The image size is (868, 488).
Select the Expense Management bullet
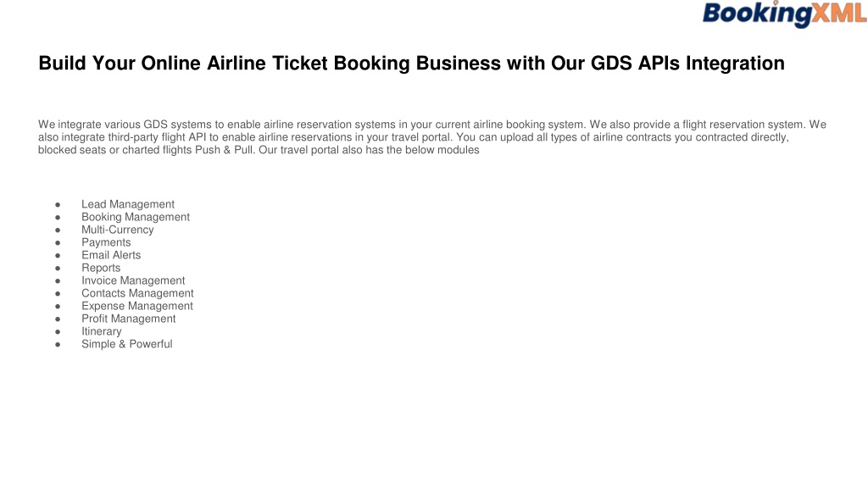(137, 306)
